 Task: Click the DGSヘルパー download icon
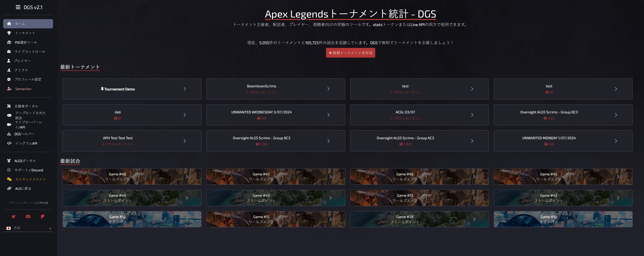tap(9, 134)
